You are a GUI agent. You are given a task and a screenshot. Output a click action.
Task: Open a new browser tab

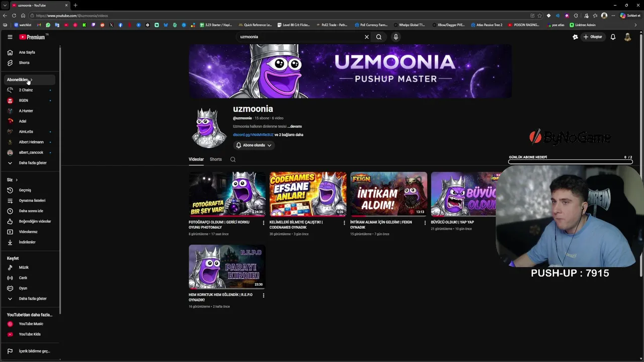point(75,5)
